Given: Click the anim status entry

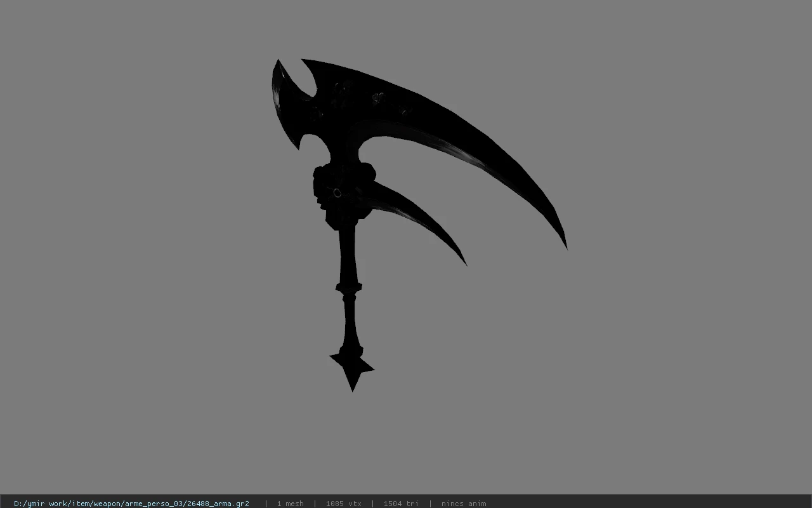Looking at the screenshot, I should point(464,504).
